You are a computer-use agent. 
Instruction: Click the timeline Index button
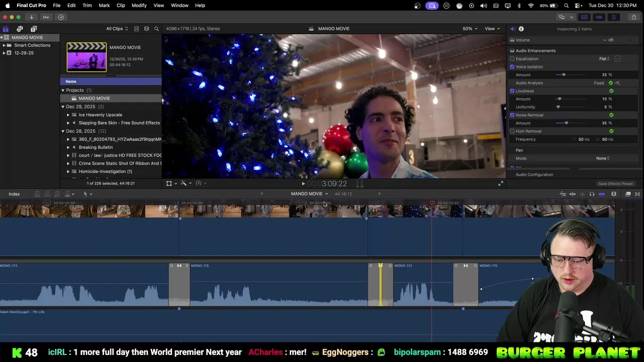(x=14, y=194)
